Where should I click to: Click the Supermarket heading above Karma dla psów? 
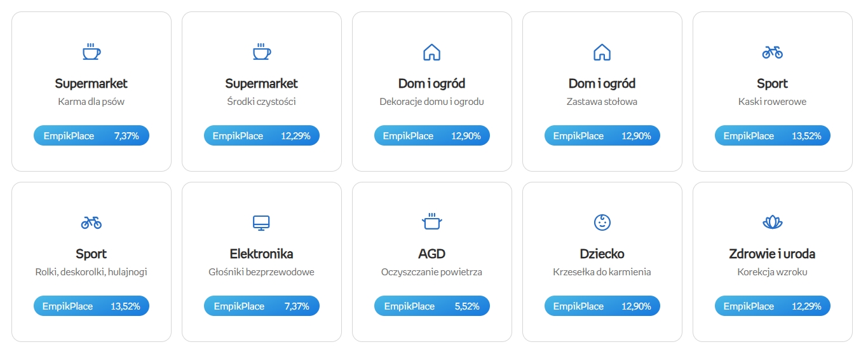pos(92,83)
